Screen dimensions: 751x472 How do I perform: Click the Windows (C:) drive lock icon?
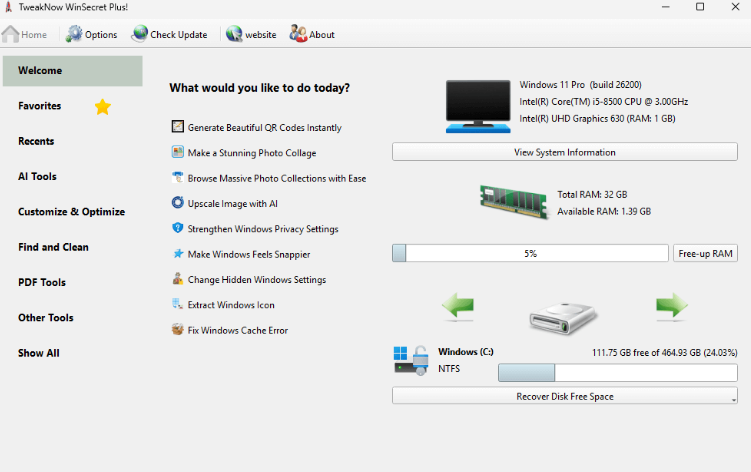tap(411, 360)
